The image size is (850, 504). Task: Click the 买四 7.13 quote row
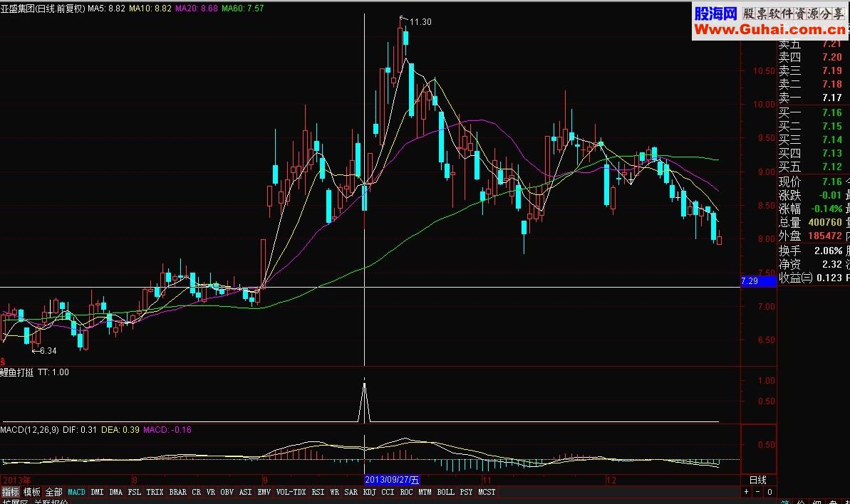(x=811, y=153)
